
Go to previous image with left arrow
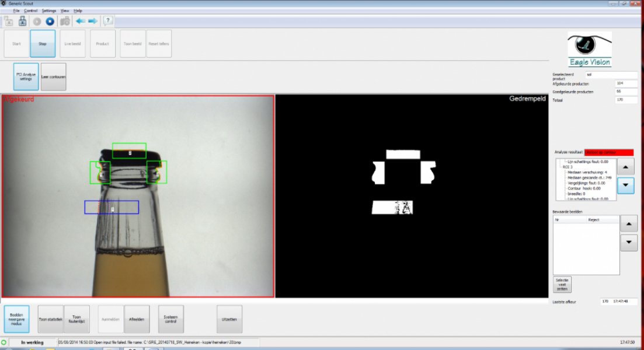81,21
